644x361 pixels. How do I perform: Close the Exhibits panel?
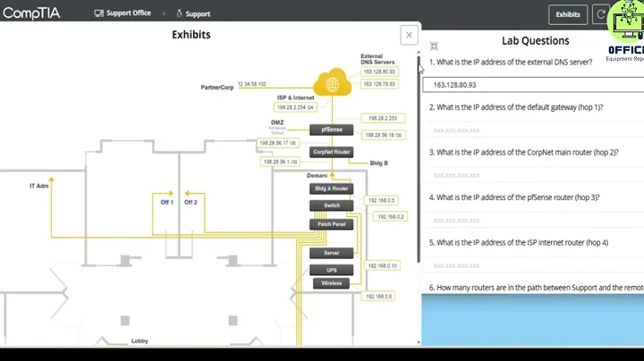(x=409, y=35)
